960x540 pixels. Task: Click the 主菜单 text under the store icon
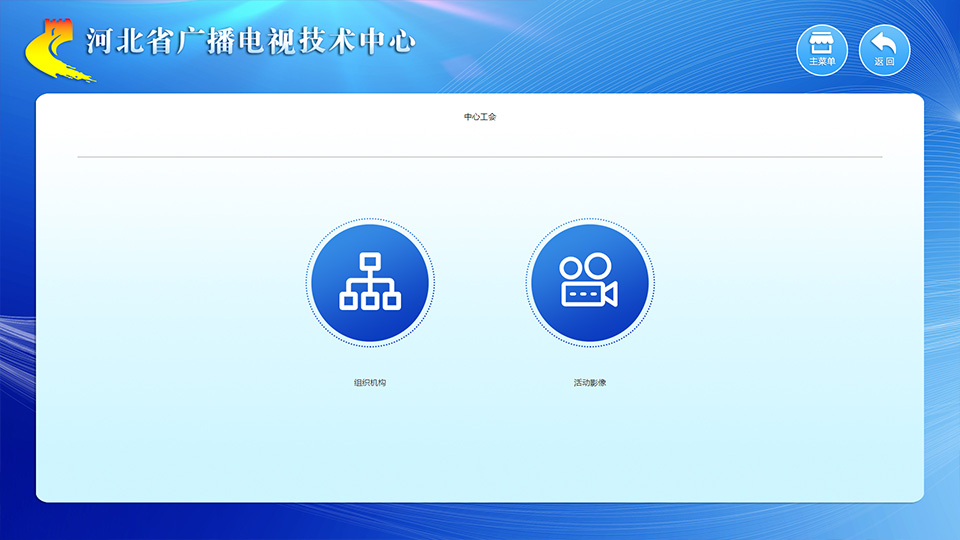[821, 62]
